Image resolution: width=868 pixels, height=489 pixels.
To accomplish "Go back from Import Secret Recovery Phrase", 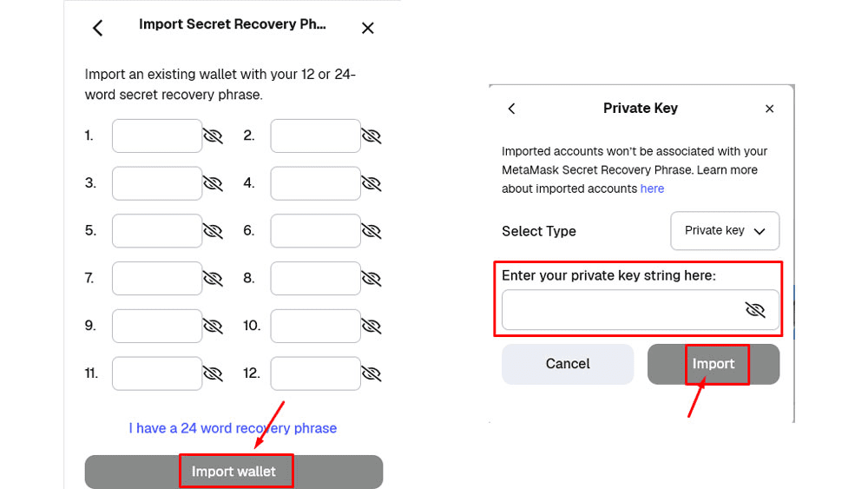I will tap(97, 28).
